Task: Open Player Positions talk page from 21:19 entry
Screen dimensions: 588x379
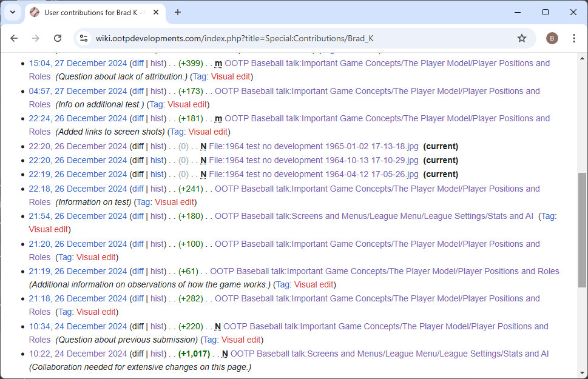Action: point(384,272)
